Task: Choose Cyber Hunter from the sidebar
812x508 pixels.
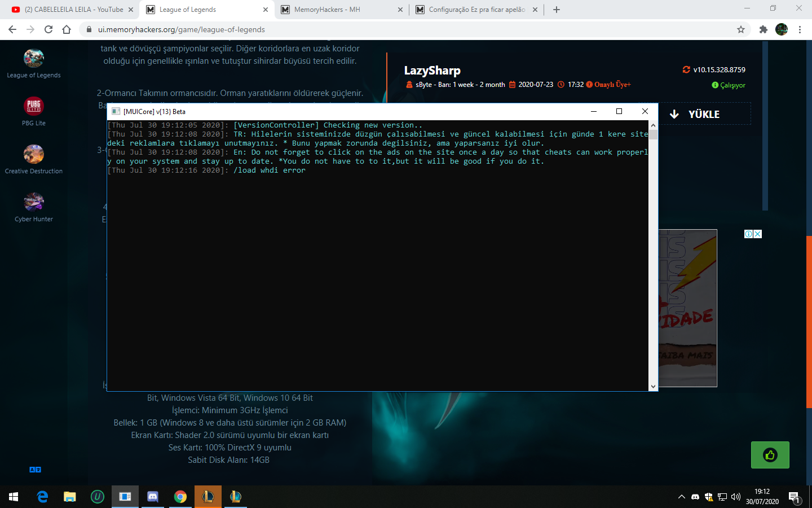Action: pyautogui.click(x=34, y=207)
